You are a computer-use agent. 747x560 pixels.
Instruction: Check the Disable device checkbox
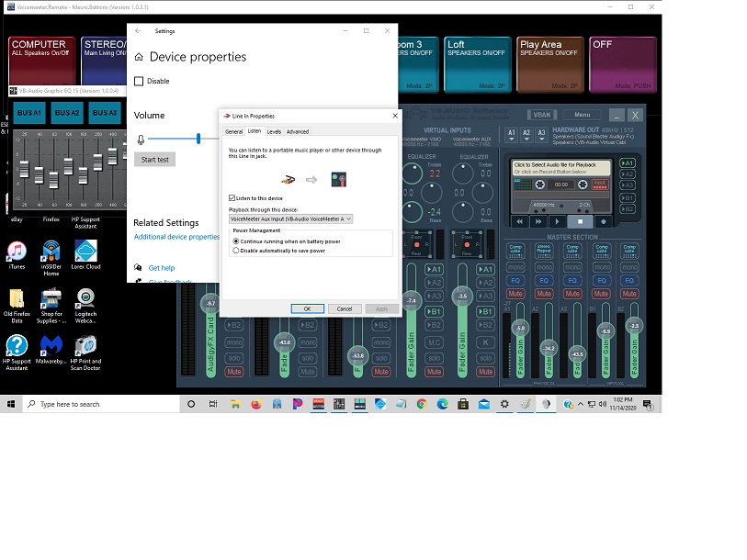click(139, 81)
